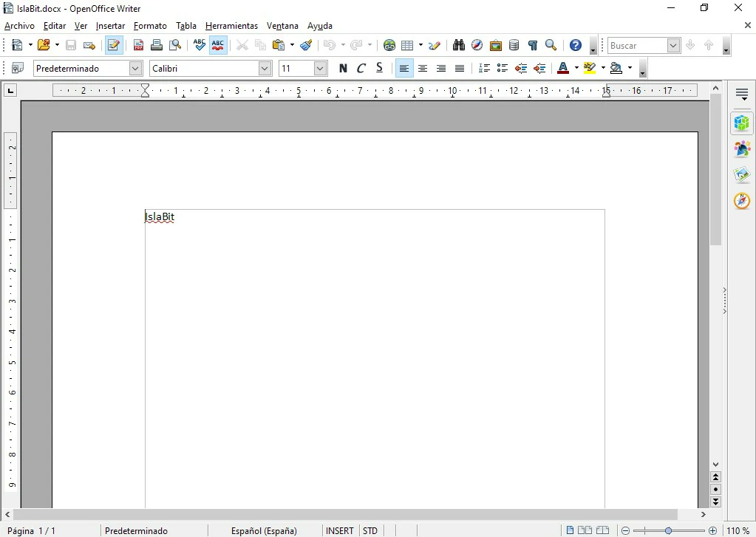Open Navigator compass toolbar icon
756x537 pixels.
(477, 45)
